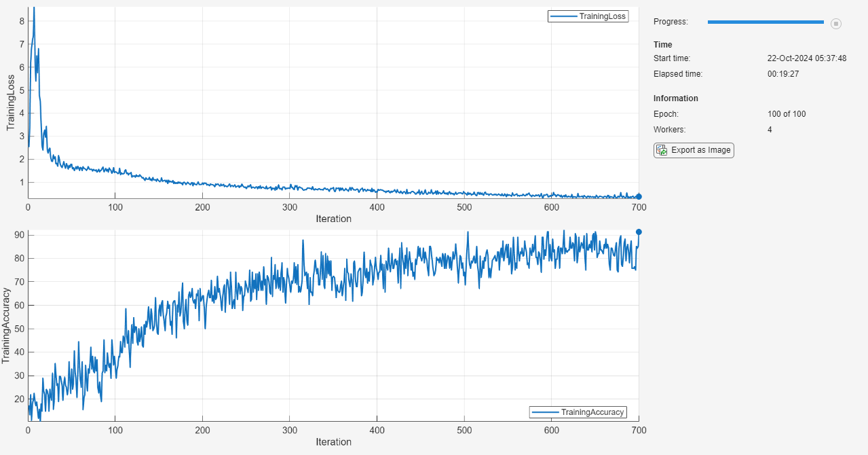Click the TrainingLoss y-axis label
868x455 pixels.
11,103
